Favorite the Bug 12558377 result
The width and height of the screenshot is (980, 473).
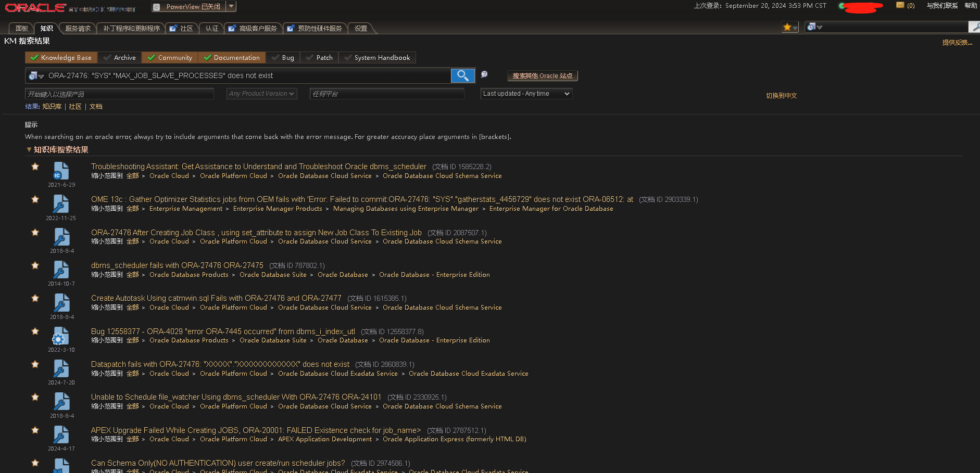tap(35, 331)
